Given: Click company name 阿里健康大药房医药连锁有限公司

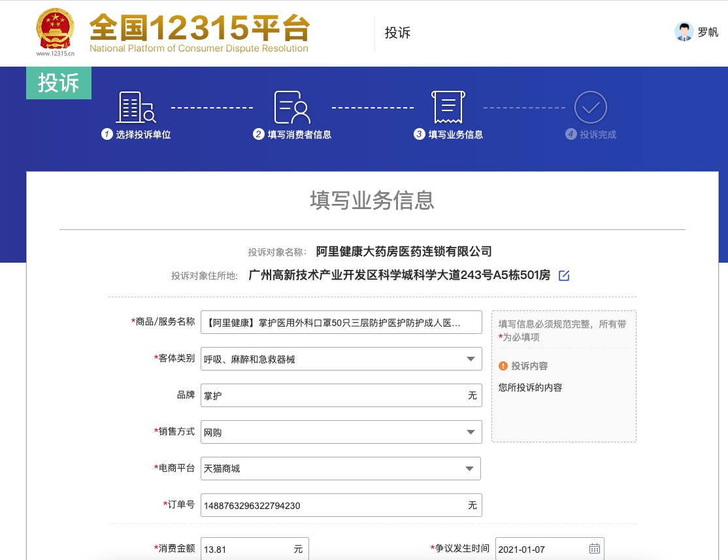Looking at the screenshot, I should point(404,252).
